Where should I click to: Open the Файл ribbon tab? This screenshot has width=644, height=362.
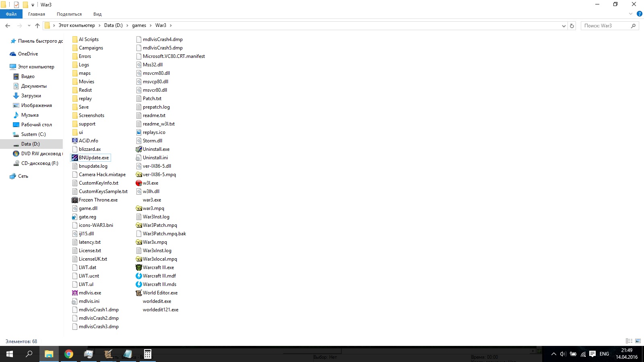click(11, 14)
